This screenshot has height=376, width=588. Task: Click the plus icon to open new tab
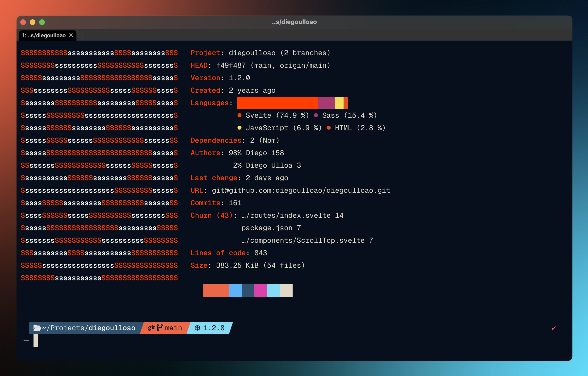click(x=83, y=35)
